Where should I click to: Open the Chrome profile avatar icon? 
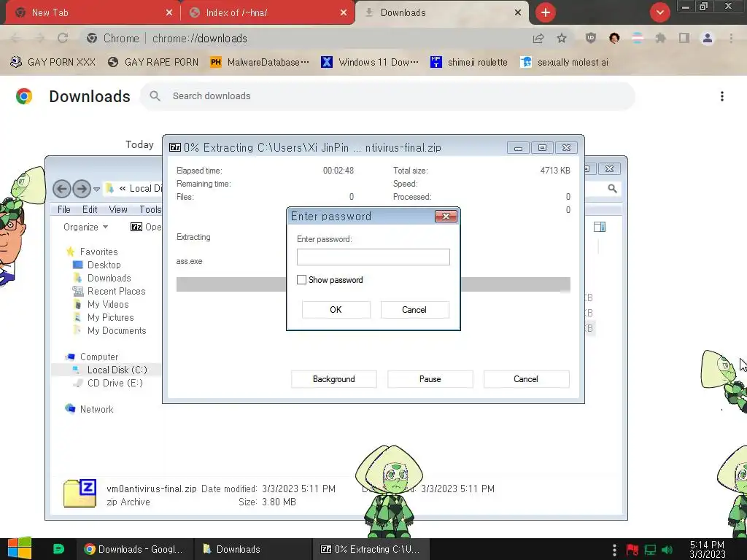708,38
